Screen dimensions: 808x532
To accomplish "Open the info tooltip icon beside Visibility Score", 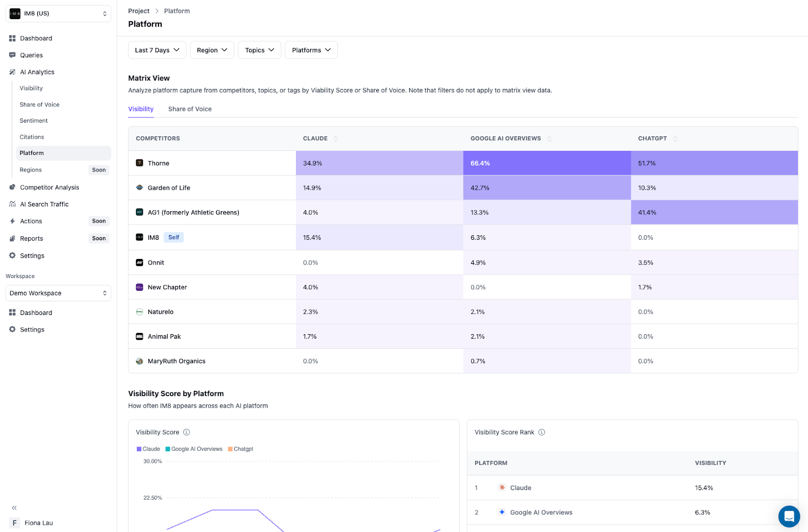I will [x=186, y=432].
